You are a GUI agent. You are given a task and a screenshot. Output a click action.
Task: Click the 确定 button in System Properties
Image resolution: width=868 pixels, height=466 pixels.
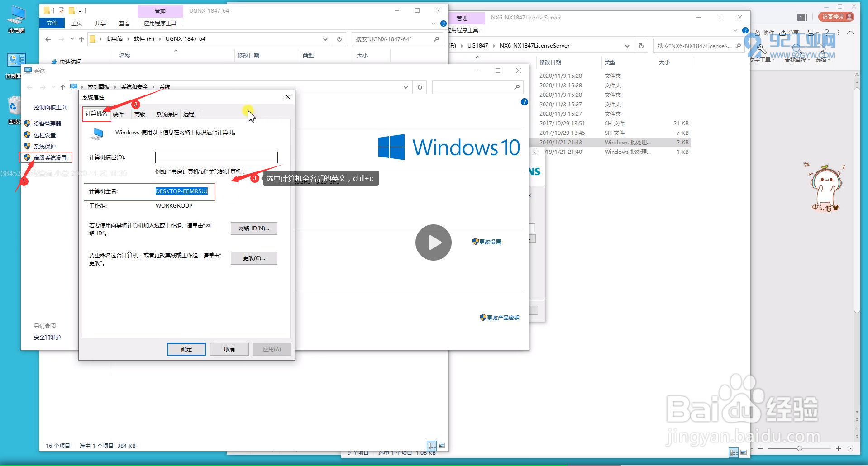(186, 349)
